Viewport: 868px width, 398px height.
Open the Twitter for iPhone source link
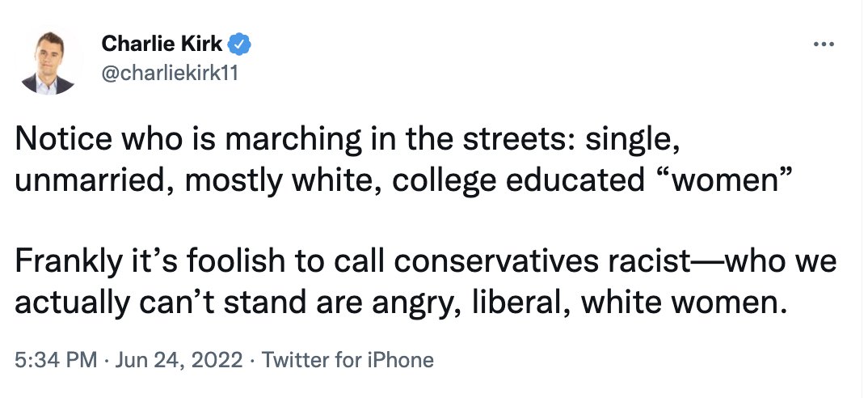348,360
